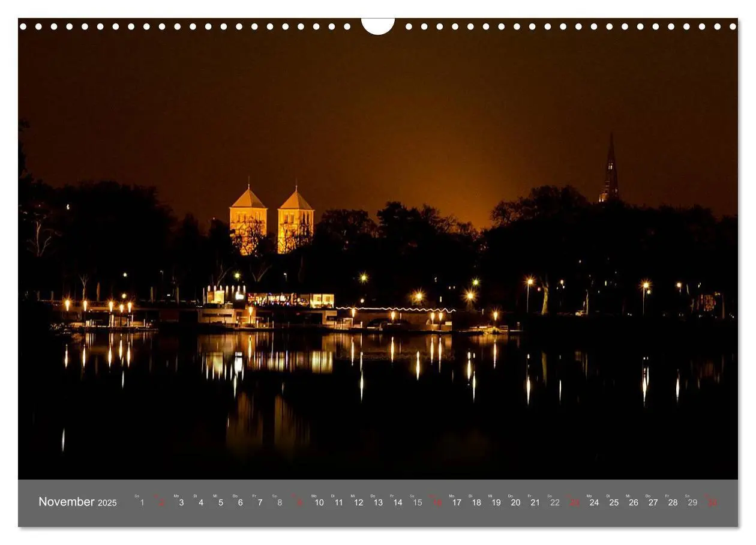The height and width of the screenshot is (545, 756).
Task: Select red Sunday date 16
Action: [437, 502]
